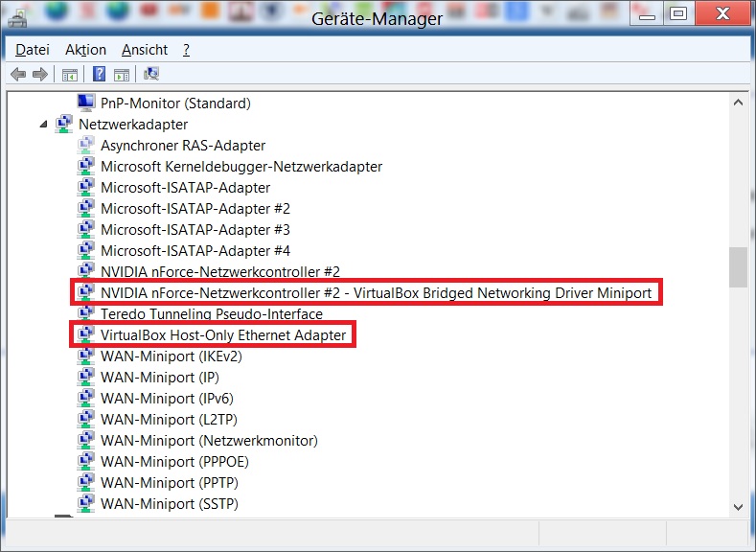Open the ? help menu
Viewport: 756px width, 552px height.
point(187,50)
